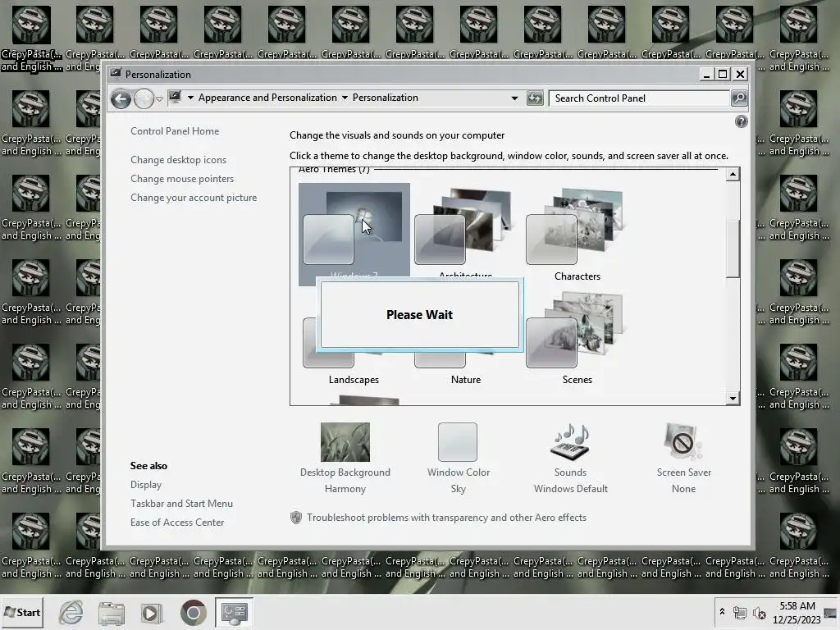Go back with the Back arrow button
The width and height of the screenshot is (840, 630).
121,98
